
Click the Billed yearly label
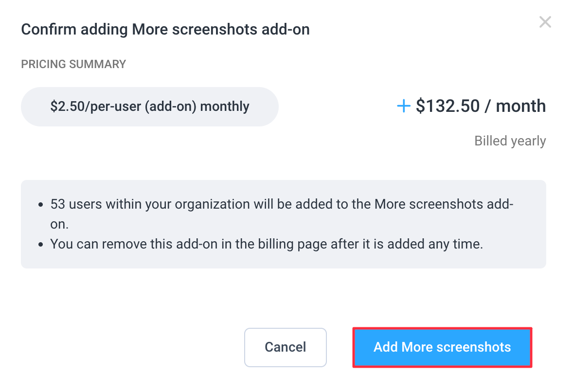coord(510,141)
